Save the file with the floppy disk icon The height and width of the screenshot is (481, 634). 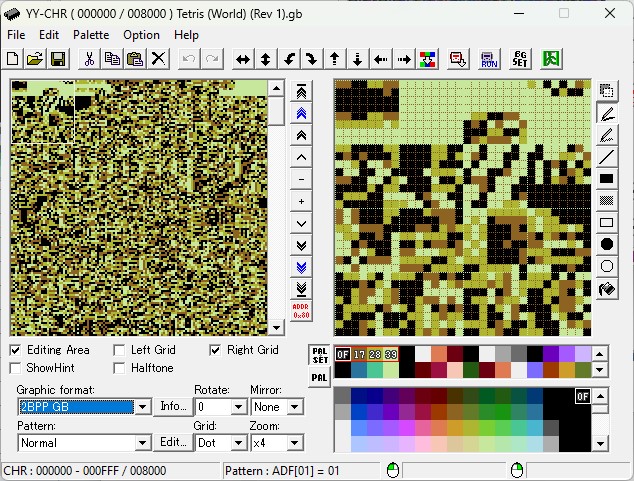click(58, 59)
